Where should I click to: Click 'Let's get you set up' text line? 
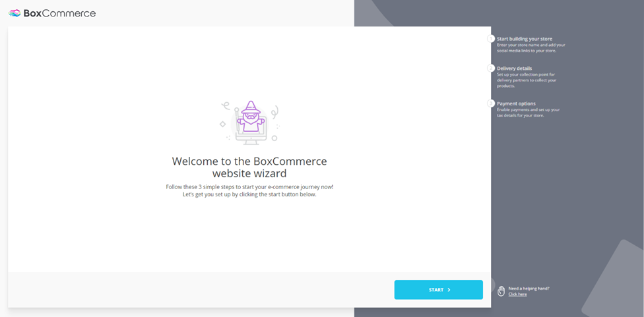click(x=249, y=194)
